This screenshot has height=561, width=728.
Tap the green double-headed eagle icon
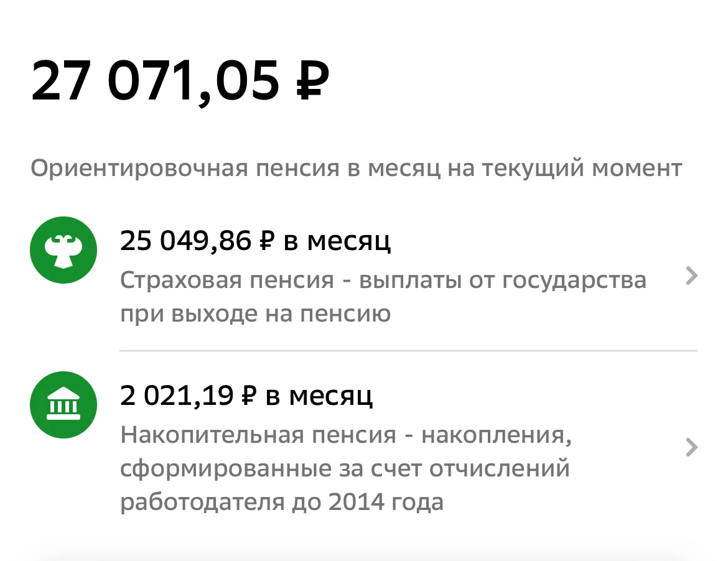tap(63, 250)
